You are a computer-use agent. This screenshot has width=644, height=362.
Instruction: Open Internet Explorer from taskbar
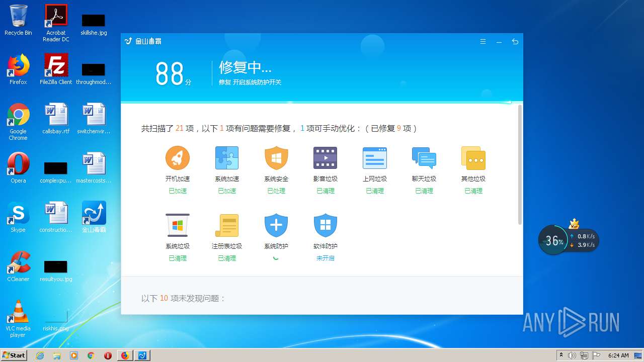point(40,355)
